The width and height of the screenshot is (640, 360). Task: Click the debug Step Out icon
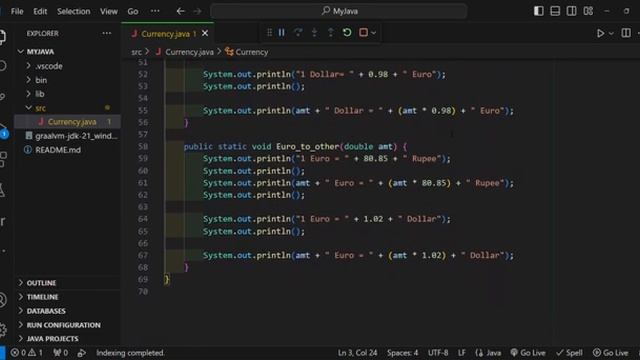pyautogui.click(x=331, y=33)
